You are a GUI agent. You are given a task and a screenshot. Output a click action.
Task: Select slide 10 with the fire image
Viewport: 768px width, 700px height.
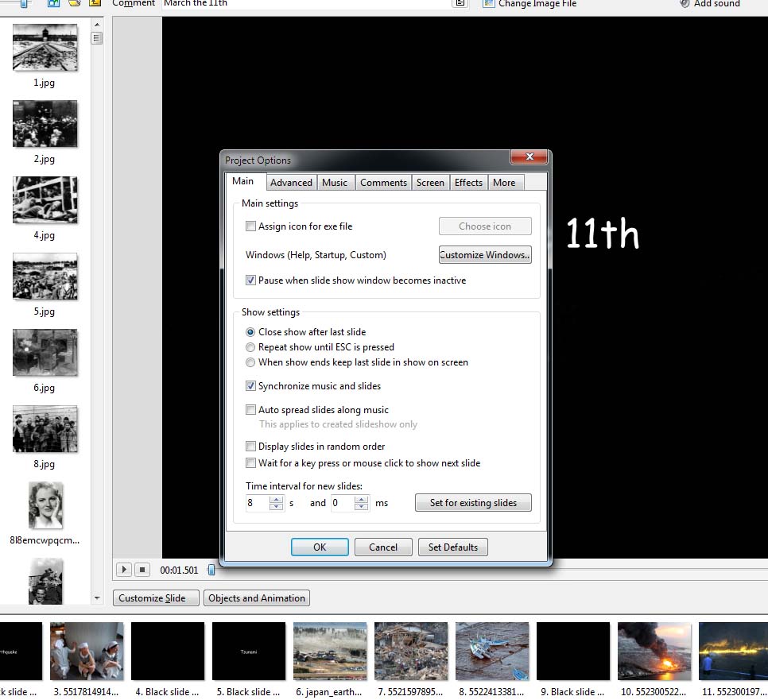point(654,652)
